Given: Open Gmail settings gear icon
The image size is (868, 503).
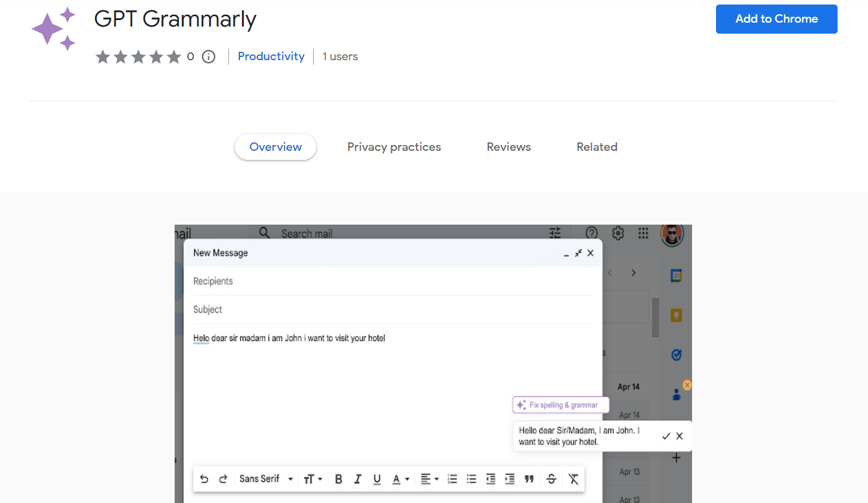Looking at the screenshot, I should 618,233.
